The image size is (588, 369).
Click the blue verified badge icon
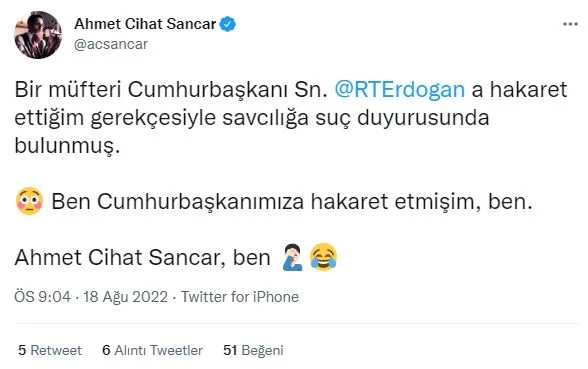tap(227, 24)
